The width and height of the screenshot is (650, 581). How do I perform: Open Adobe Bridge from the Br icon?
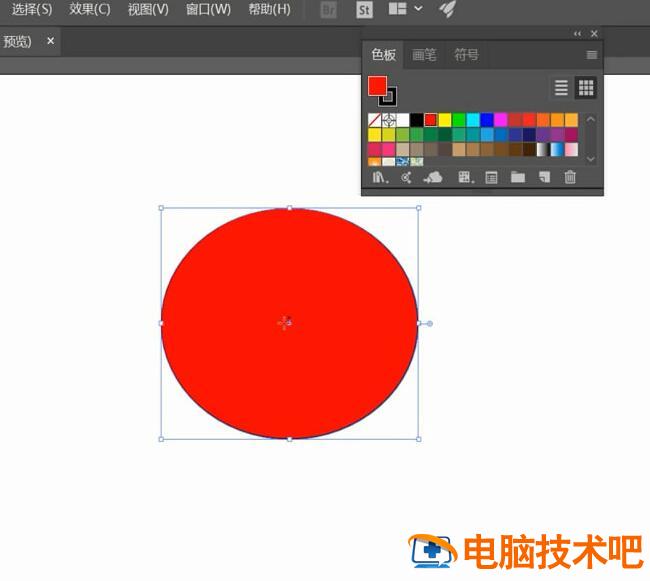click(328, 10)
